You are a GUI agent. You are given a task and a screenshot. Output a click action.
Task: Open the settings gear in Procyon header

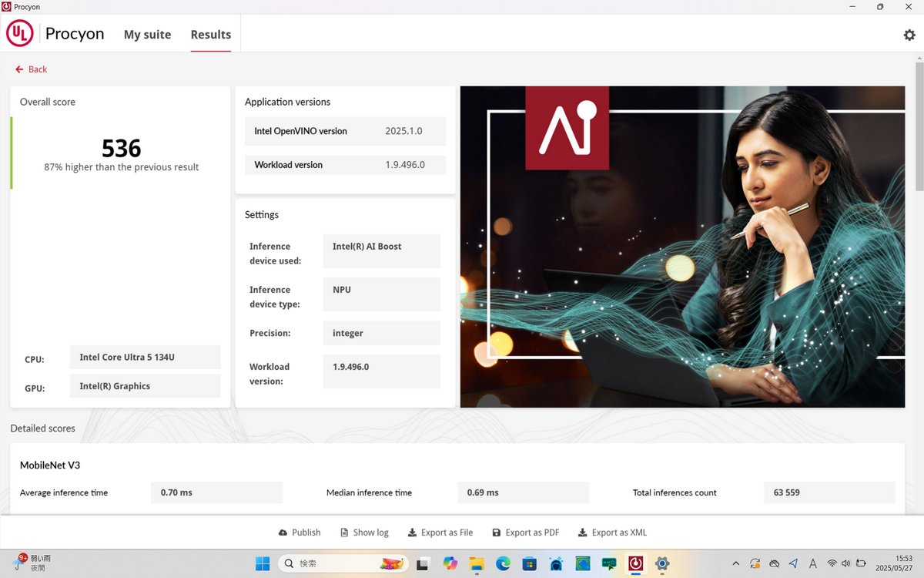click(x=909, y=35)
